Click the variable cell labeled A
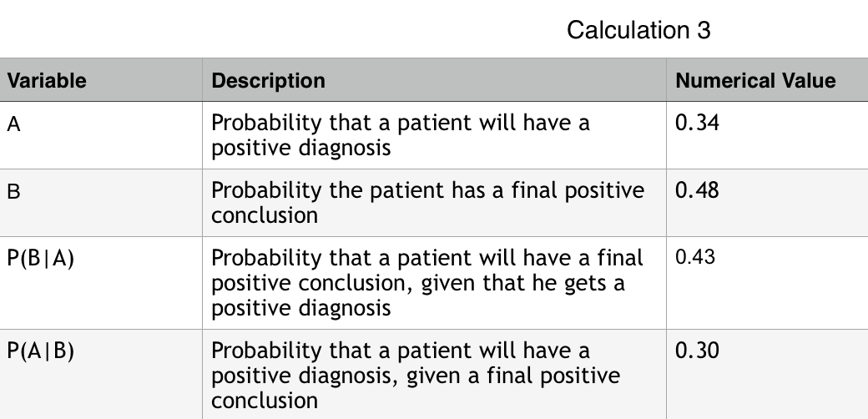The height and width of the screenshot is (419, 868). point(13,124)
